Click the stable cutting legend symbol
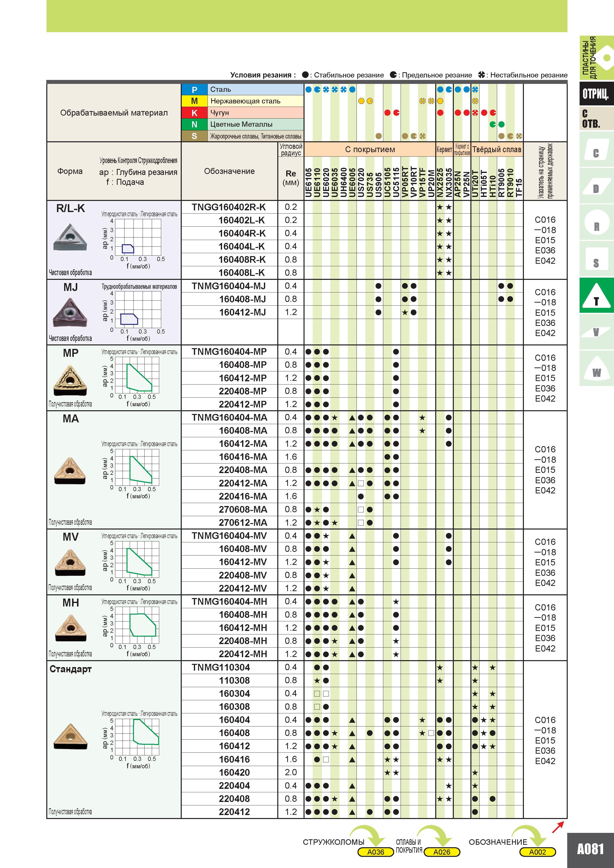This screenshot has width=614, height=868. [x=305, y=75]
